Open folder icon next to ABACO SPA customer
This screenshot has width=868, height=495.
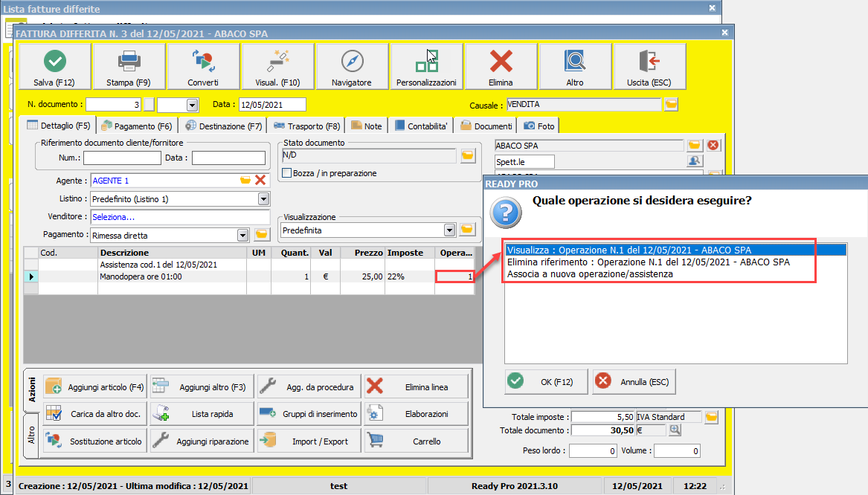(694, 145)
